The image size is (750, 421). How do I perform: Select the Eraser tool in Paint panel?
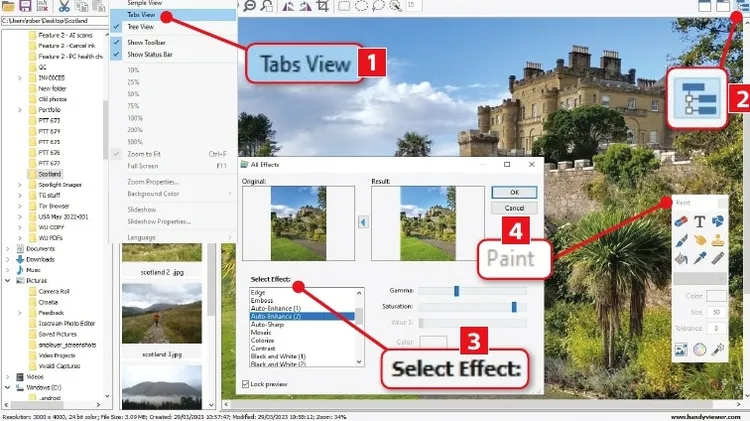(681, 222)
